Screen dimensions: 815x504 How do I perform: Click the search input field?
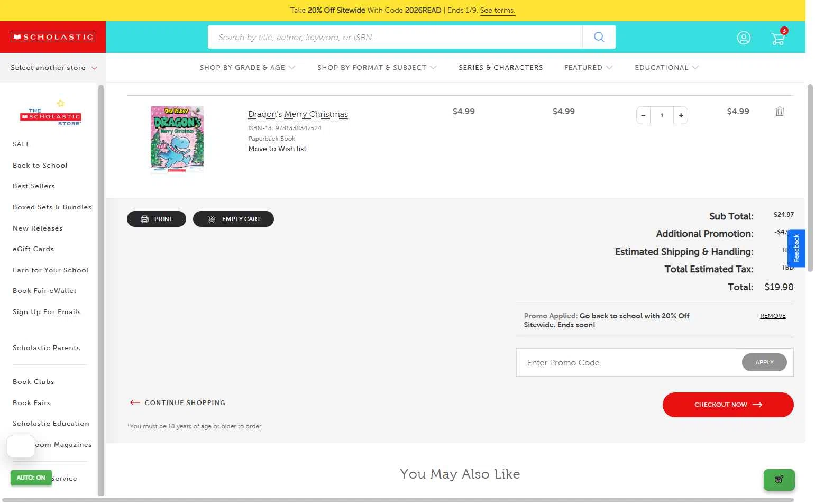point(395,37)
